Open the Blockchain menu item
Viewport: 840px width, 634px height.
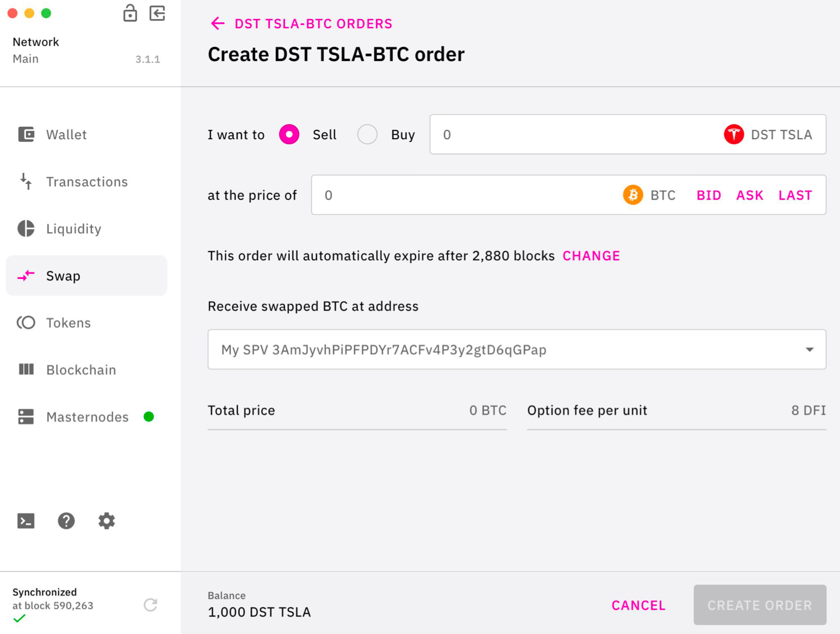pyautogui.click(x=87, y=370)
